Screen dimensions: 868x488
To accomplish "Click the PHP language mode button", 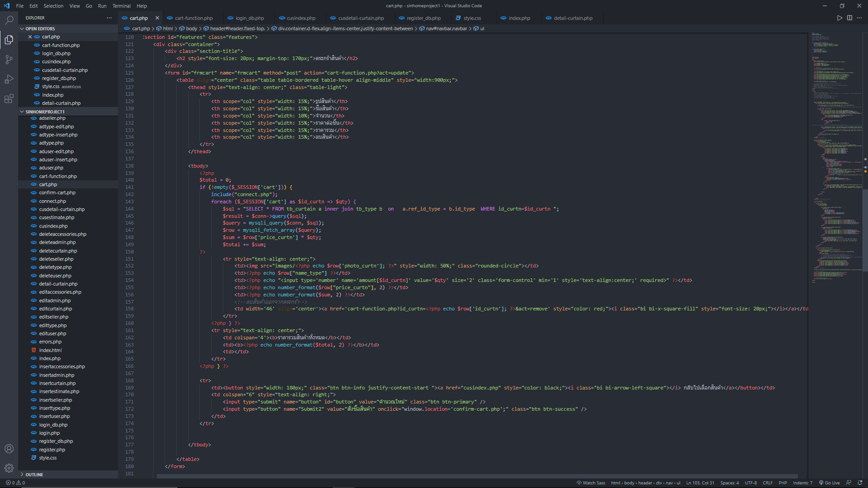I will 783,483.
